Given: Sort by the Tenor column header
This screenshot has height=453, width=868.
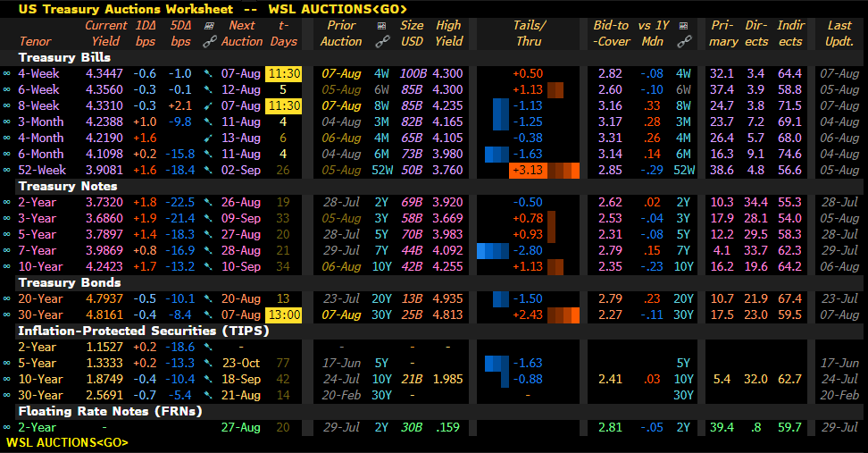Looking at the screenshot, I should tap(35, 41).
